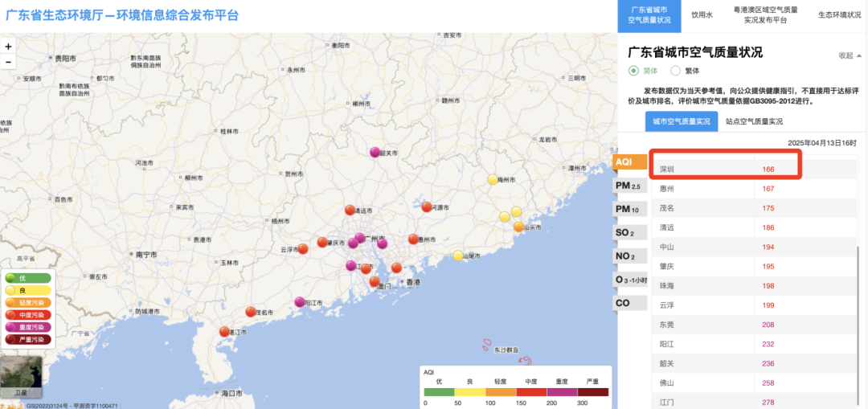The height and width of the screenshot is (409, 868).
Task: Click the 中山 row in city list
Action: pos(755,247)
